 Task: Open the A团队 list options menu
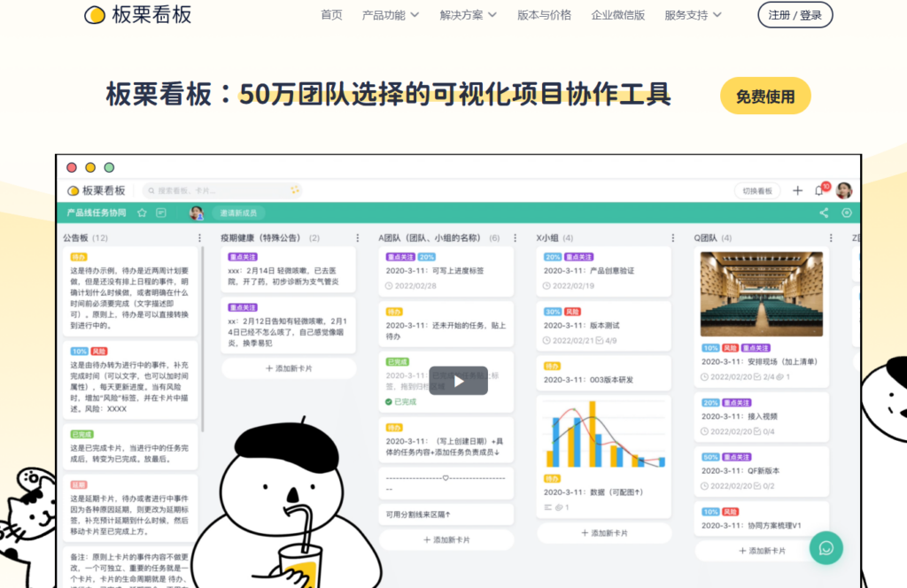point(516,237)
